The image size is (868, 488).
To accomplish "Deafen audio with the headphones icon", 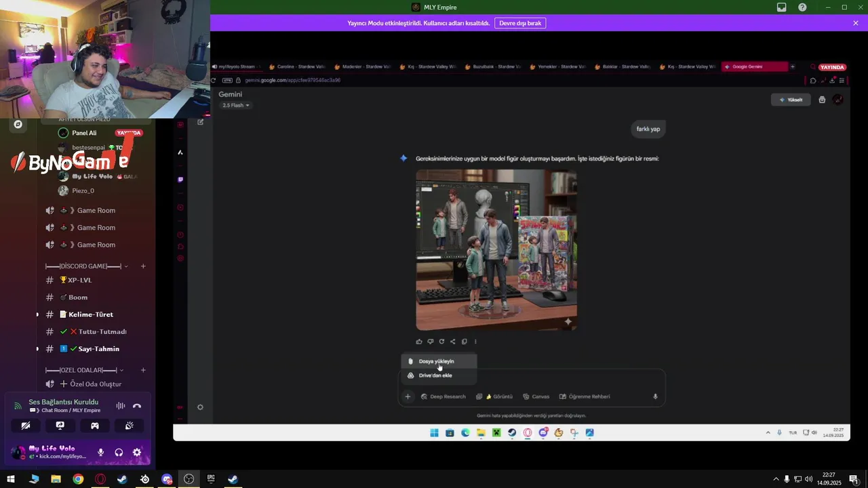I will coord(119,452).
